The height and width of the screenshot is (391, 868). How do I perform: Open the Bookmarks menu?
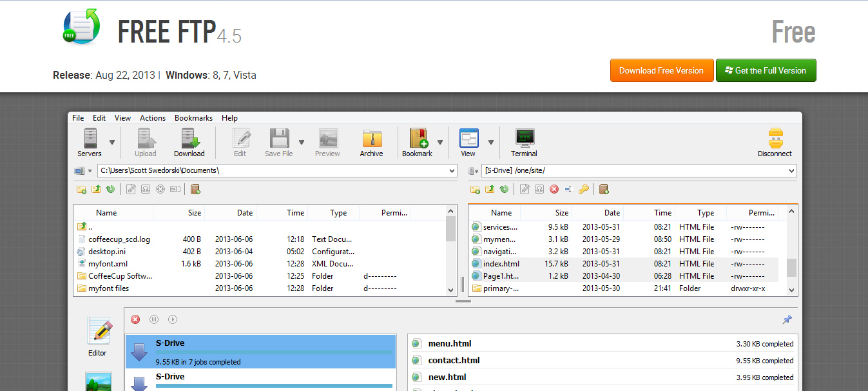[193, 118]
